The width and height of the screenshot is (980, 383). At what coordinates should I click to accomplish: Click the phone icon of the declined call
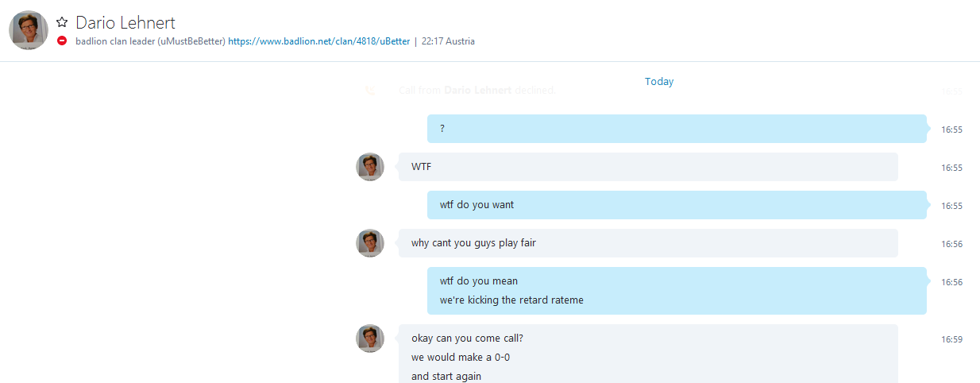370,91
